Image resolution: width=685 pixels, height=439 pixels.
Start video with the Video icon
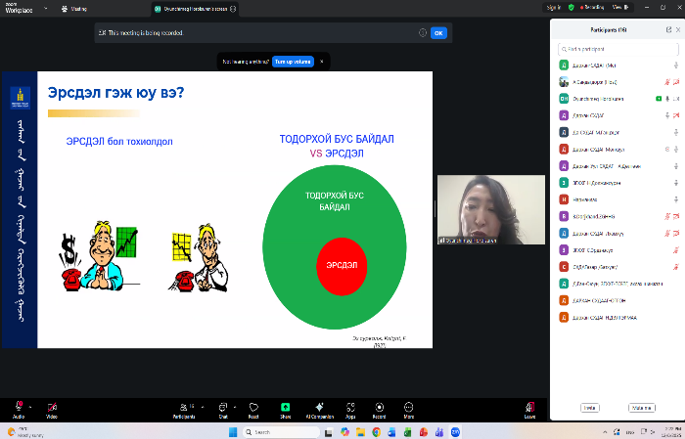pos(52,406)
